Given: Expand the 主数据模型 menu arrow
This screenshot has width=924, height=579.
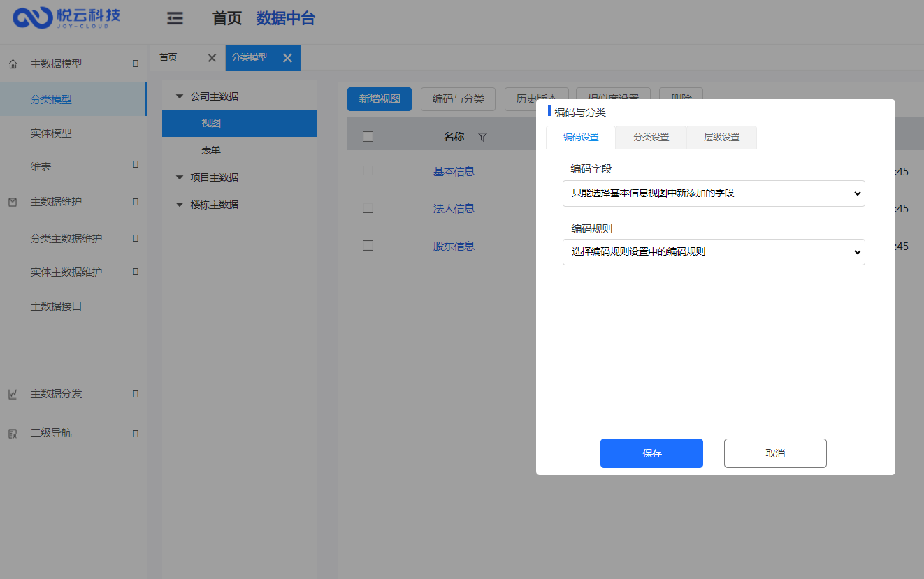Looking at the screenshot, I should [136, 64].
